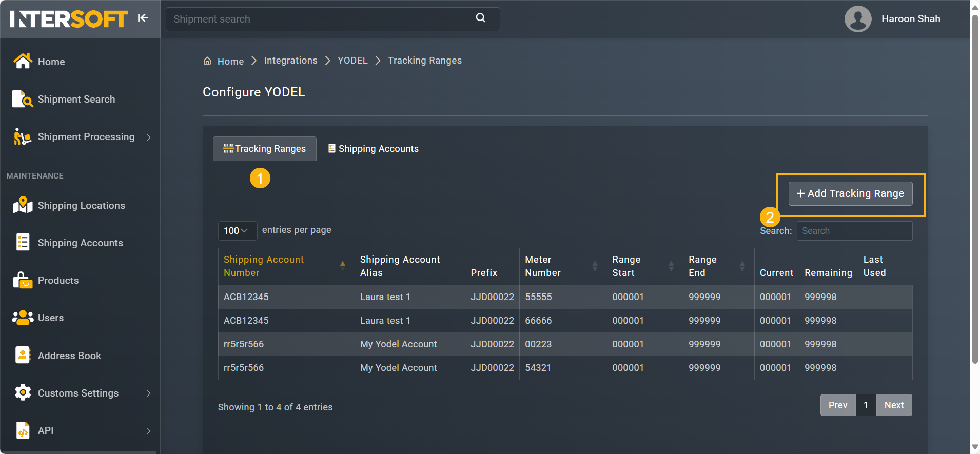980x454 pixels.
Task: Click the Add Tracking Range button
Action: (850, 193)
